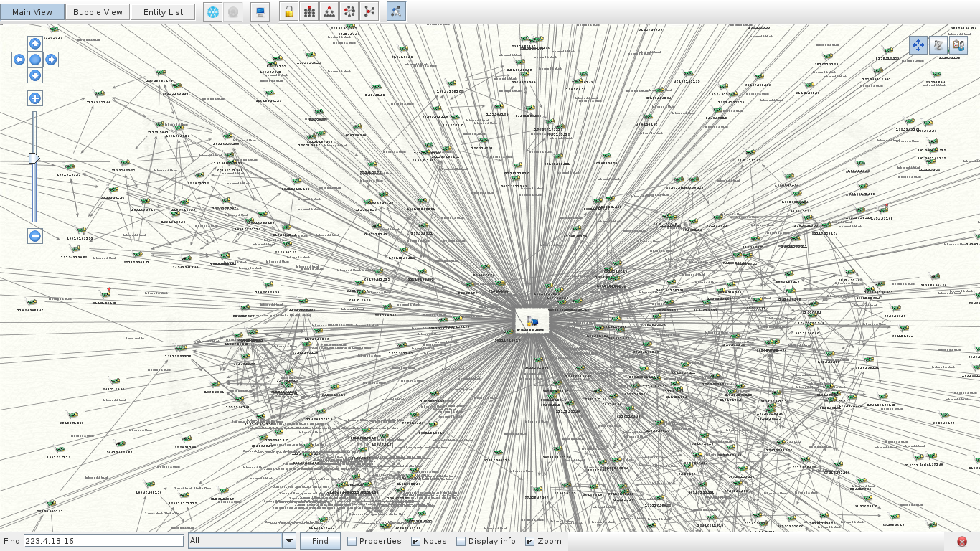Open the Entity List tab
Screen dimensions: 980x551
(x=163, y=12)
